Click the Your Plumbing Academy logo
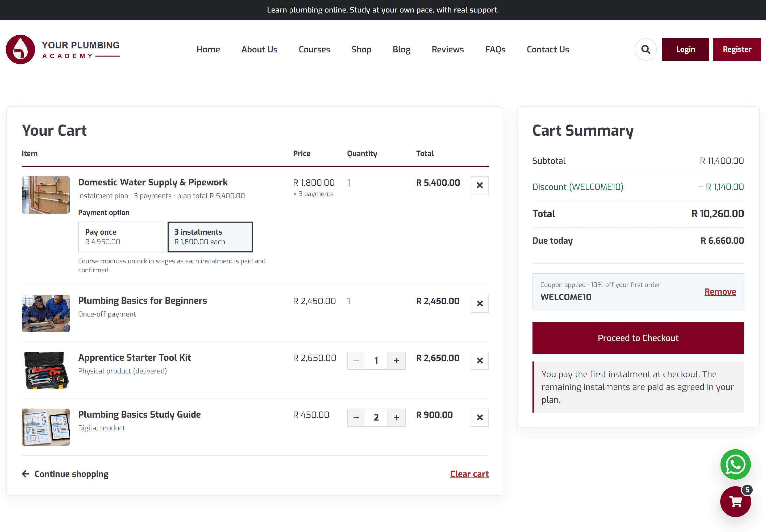 pyautogui.click(x=63, y=49)
